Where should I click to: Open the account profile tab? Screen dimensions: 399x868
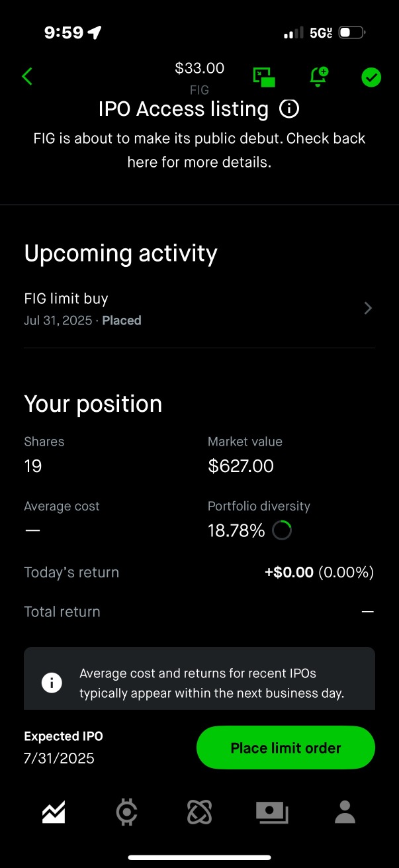(x=345, y=812)
